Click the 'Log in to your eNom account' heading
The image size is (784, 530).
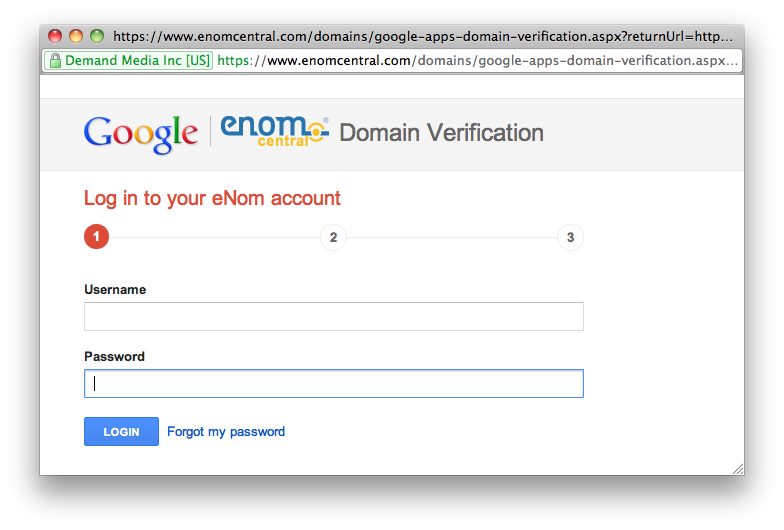(212, 198)
